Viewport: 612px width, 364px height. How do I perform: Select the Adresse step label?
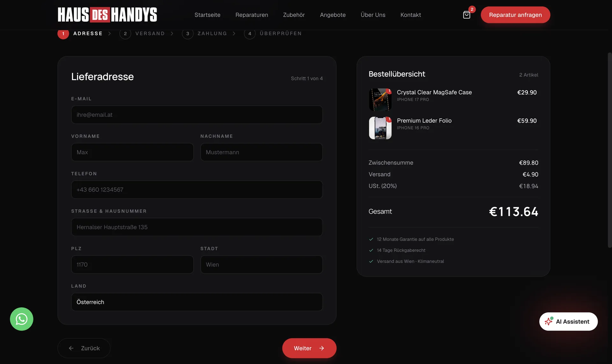point(88,33)
